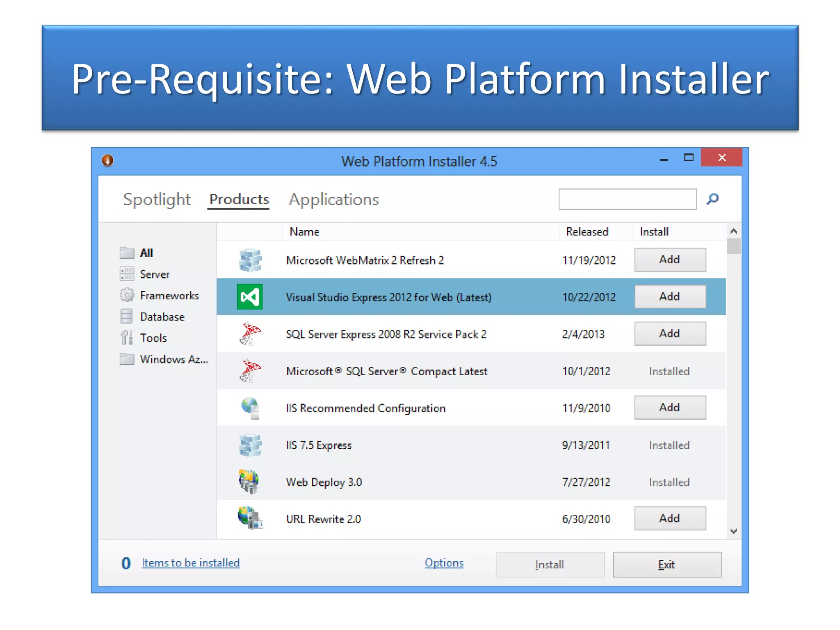Close the Web Platform Installer window
The width and height of the screenshot is (840, 630).
point(722,157)
